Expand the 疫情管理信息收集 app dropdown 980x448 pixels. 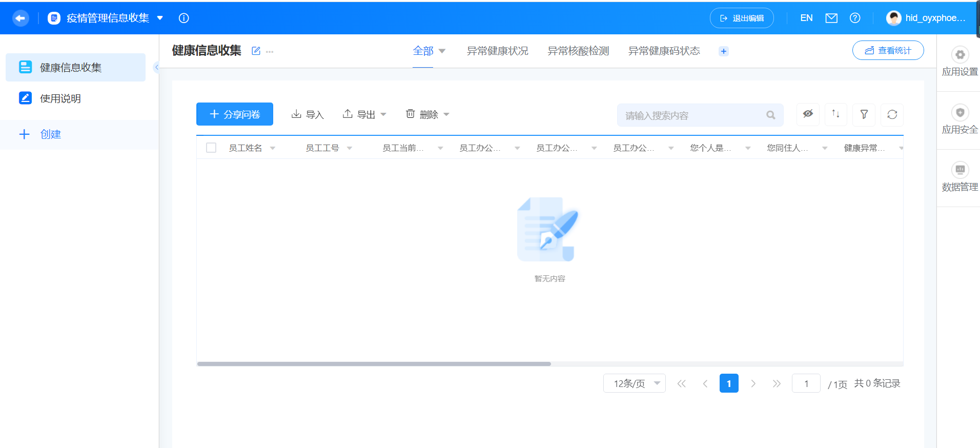click(160, 18)
